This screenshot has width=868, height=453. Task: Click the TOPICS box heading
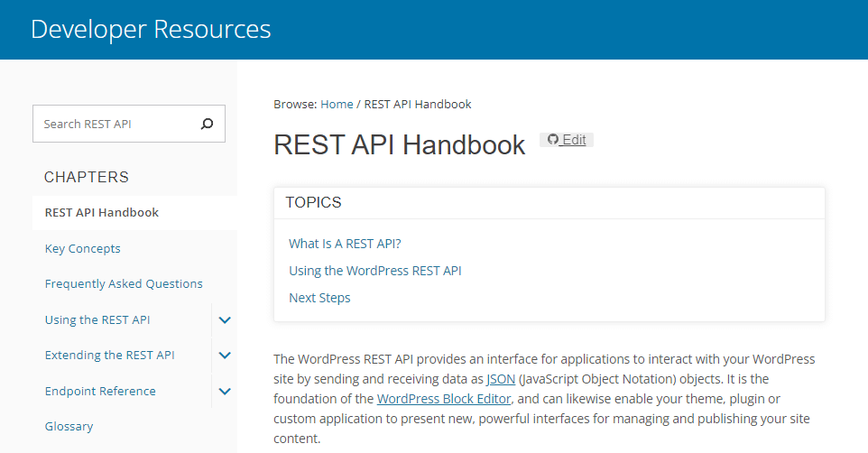tap(313, 203)
